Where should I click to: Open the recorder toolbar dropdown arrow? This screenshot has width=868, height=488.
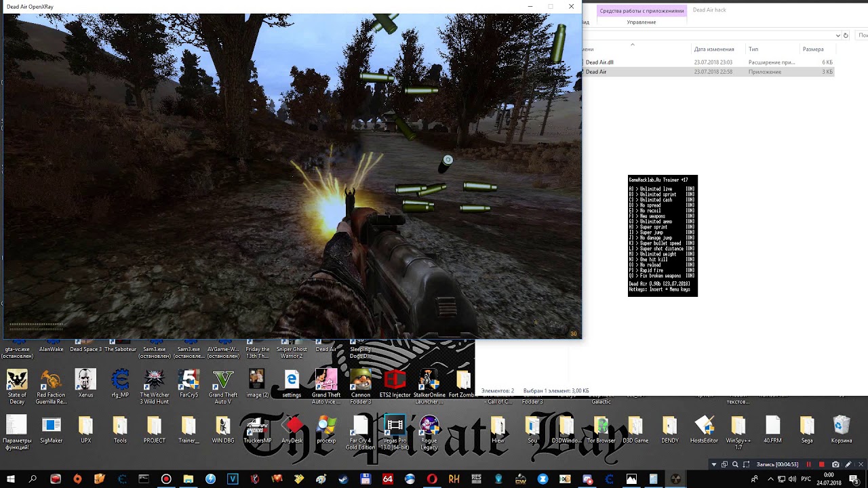tap(713, 464)
